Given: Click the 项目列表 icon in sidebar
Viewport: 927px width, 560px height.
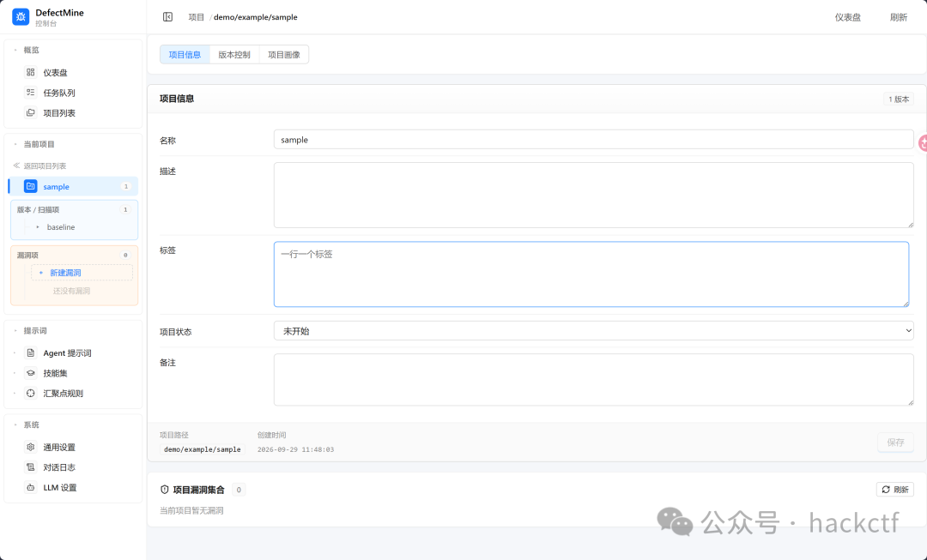Looking at the screenshot, I should pos(31,112).
